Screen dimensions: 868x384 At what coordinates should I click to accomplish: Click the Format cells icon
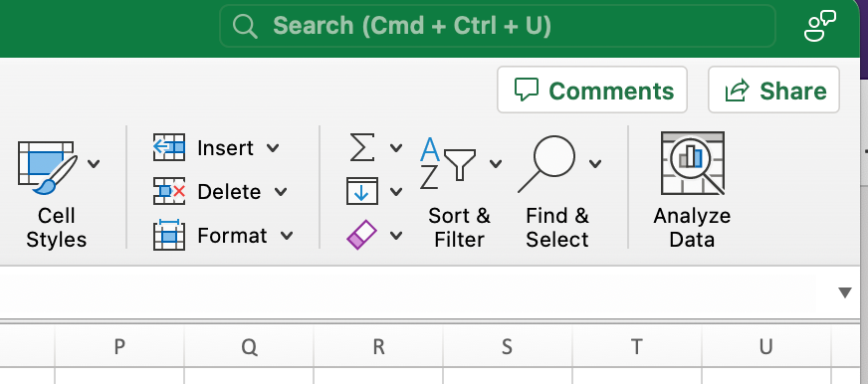click(169, 235)
